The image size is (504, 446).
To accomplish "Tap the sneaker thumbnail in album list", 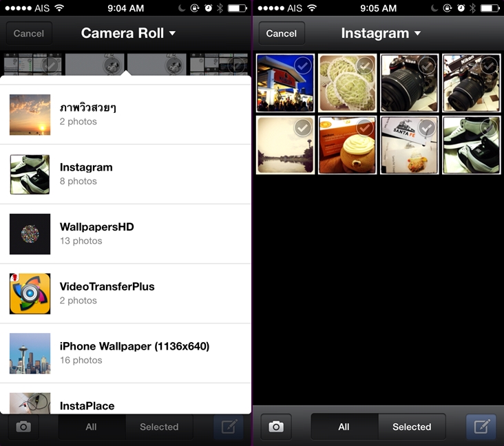I will [30, 175].
